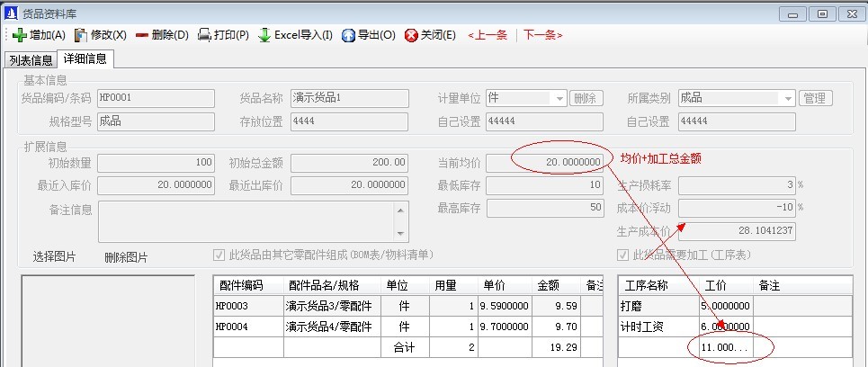The width and height of the screenshot is (868, 367).
Task: Toggle the BOM表/物料清单 composition checkbox
Action: [219, 255]
